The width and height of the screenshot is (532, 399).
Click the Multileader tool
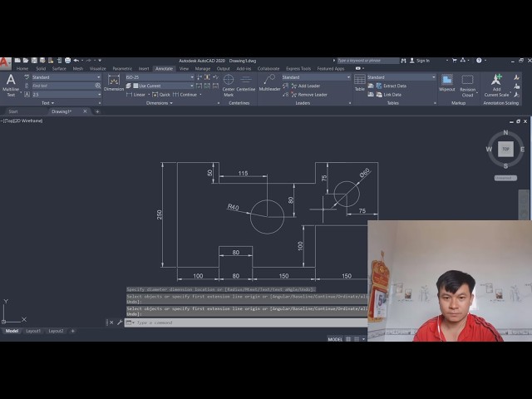tap(269, 83)
